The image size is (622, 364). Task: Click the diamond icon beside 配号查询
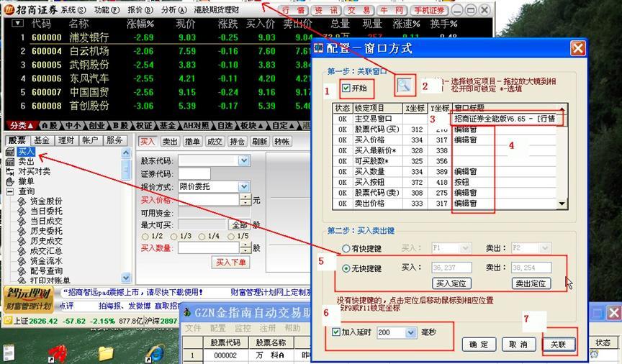click(x=22, y=271)
